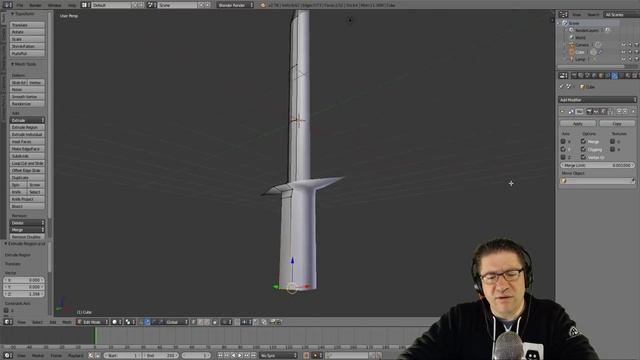Screen dimensions: 640x360
Task: Click the play animation button
Action: click(240, 356)
